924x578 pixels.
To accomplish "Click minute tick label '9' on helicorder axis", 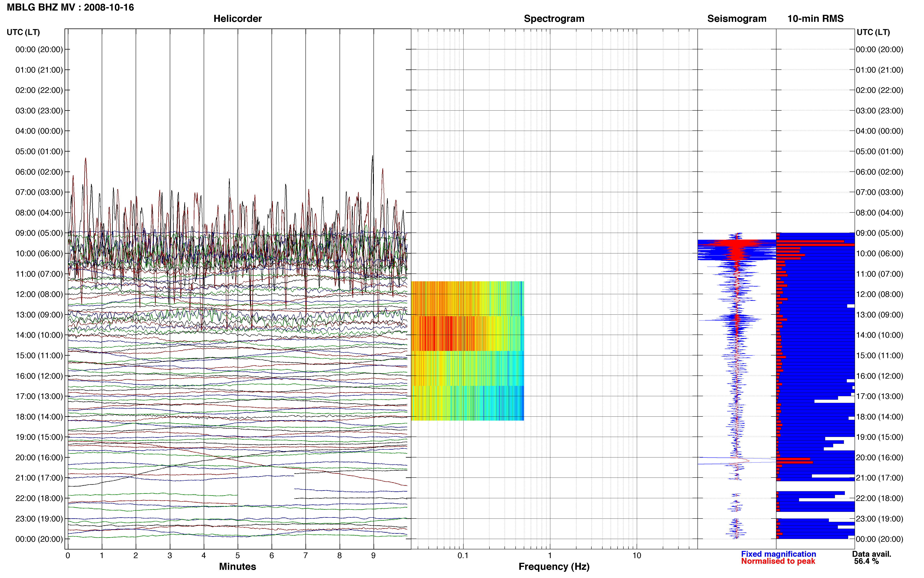I will coord(373,555).
